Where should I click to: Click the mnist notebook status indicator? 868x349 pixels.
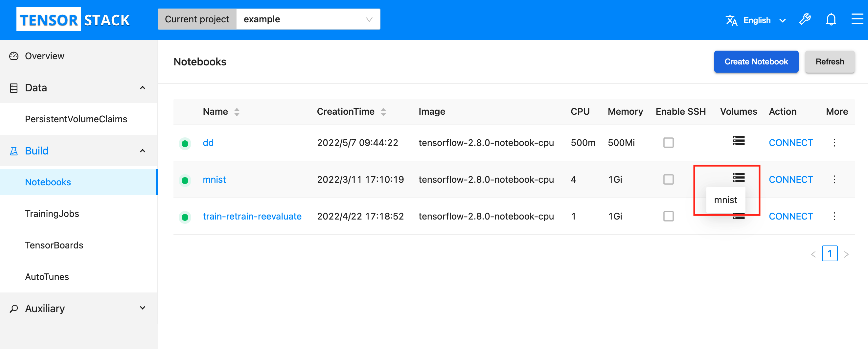tap(185, 180)
